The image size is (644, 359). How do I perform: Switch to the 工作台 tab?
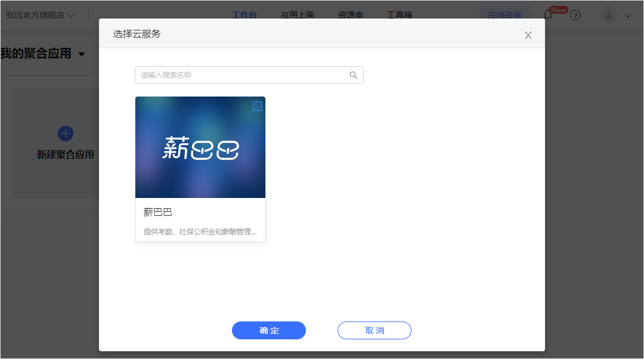coord(244,15)
